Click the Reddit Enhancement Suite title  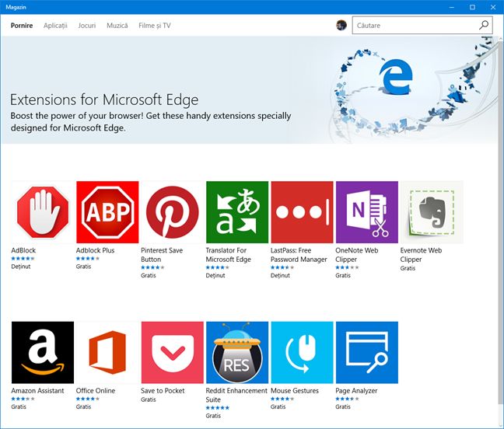click(236, 396)
